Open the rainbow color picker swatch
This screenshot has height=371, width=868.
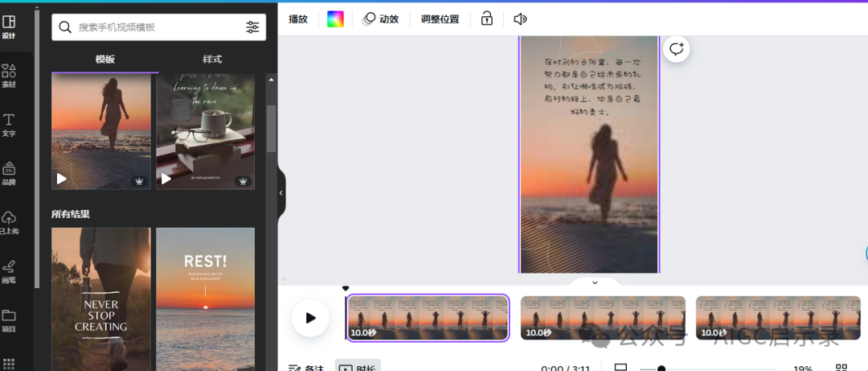335,19
